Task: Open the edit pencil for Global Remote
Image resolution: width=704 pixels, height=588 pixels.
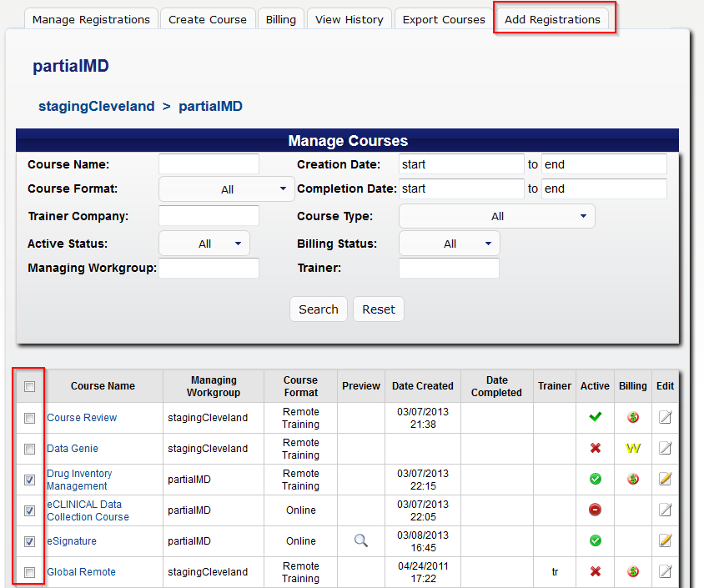Action: (x=665, y=572)
